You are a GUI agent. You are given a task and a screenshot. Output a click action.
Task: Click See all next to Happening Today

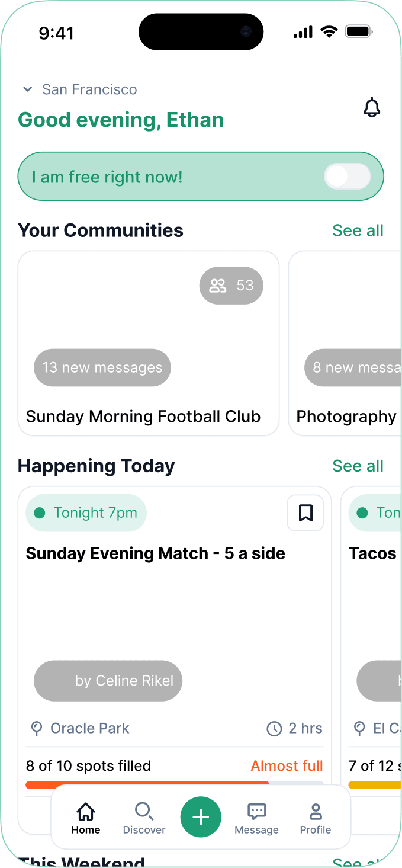[358, 466]
